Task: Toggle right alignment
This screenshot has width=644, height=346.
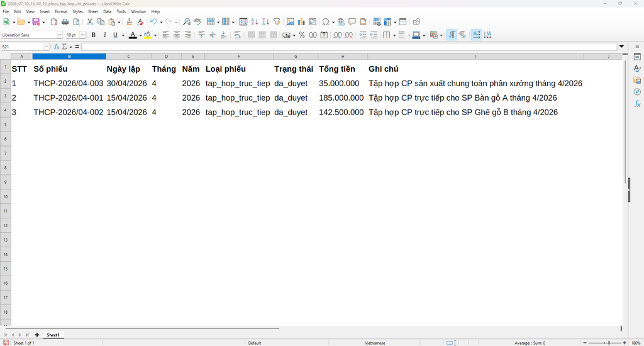Action: tap(187, 35)
